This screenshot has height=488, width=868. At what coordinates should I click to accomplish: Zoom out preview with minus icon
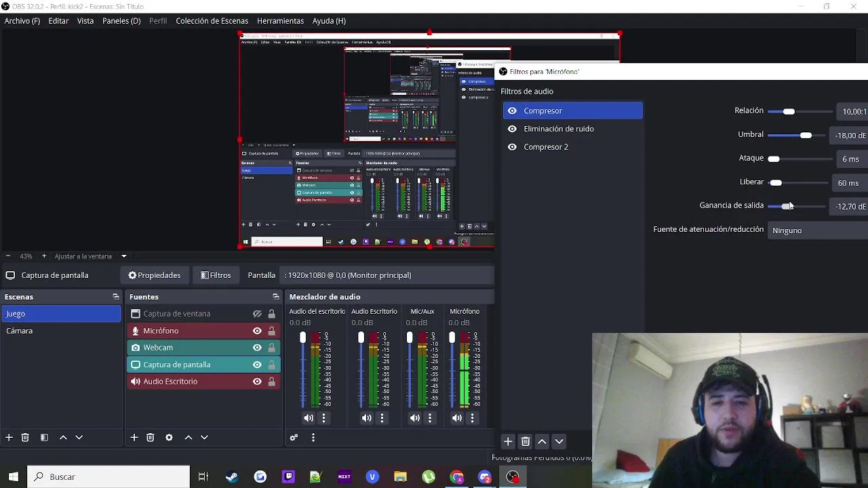7,256
